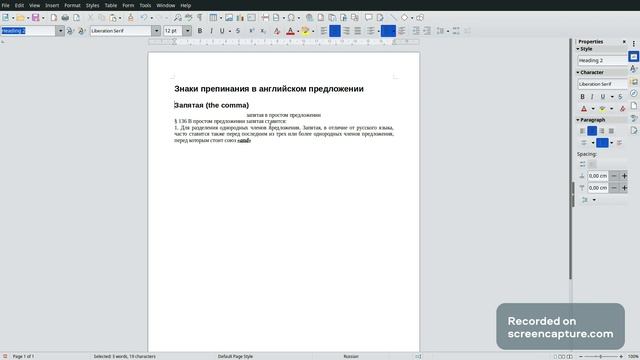
Task: Insert basic shapes diamond icon
Action: pyautogui.click(x=404, y=18)
